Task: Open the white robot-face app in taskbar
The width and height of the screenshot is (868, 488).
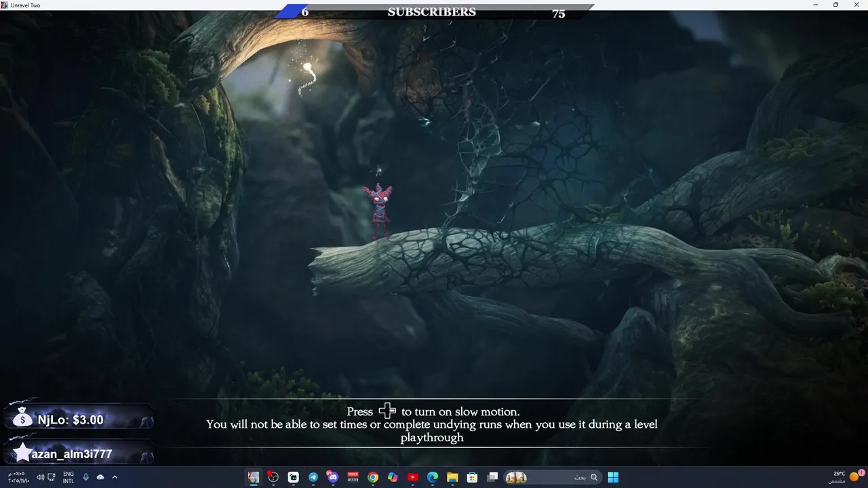Action: (293, 477)
